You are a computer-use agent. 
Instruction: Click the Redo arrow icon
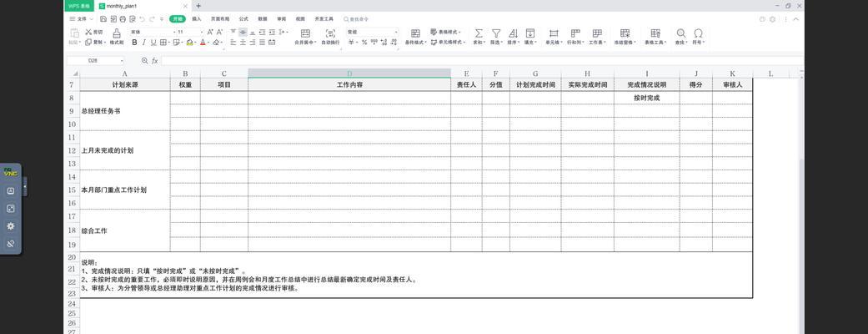point(152,19)
